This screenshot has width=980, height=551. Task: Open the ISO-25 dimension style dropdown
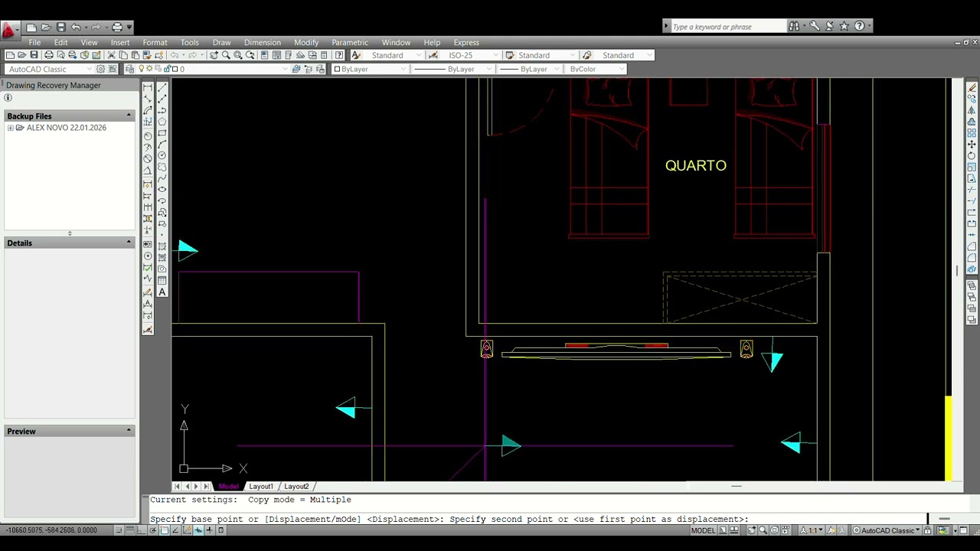tap(495, 55)
